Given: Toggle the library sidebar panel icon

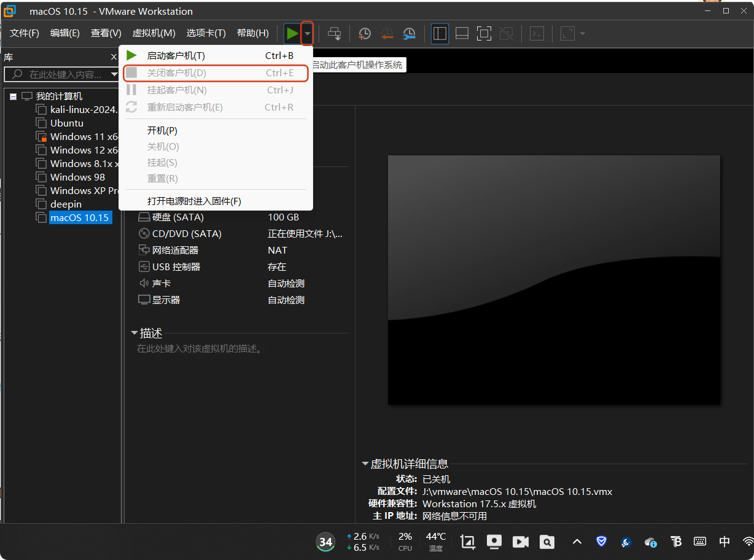Looking at the screenshot, I should coord(440,34).
